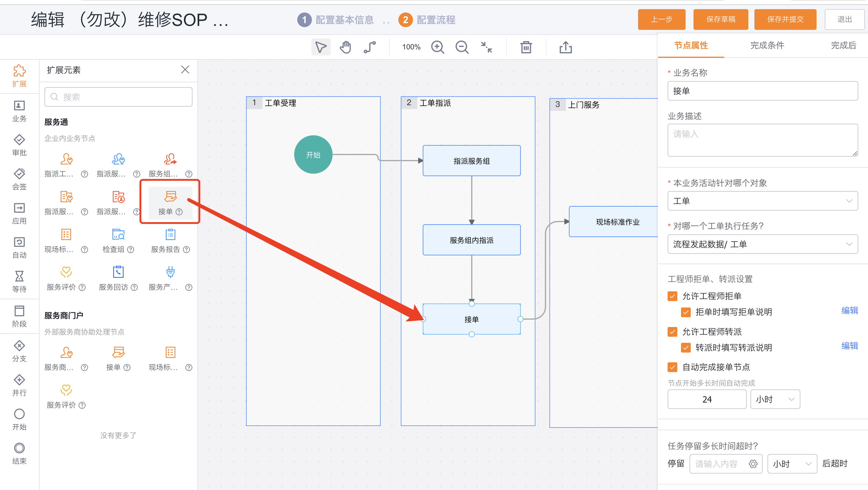
Task: Click 编辑 link for 拒单说明
Action: pyautogui.click(x=849, y=311)
